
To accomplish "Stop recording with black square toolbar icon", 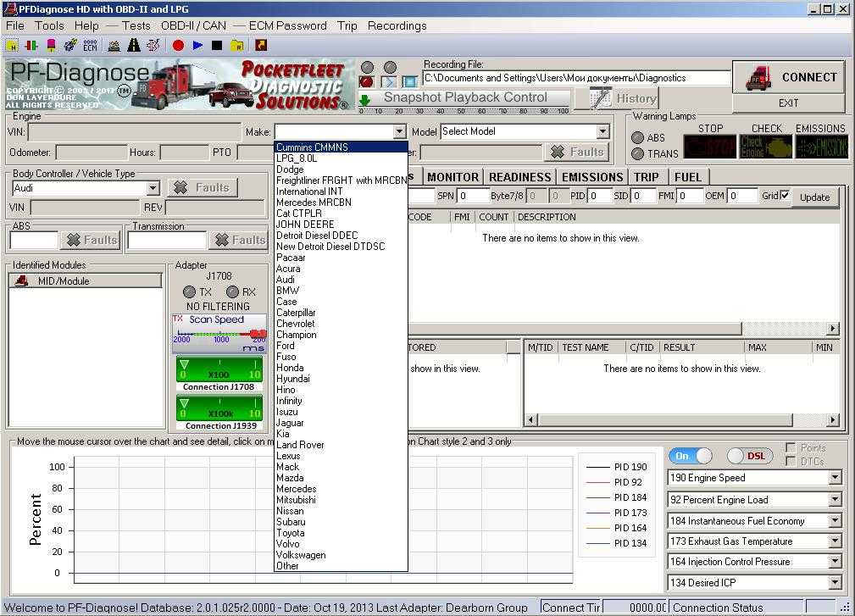I will point(217,46).
